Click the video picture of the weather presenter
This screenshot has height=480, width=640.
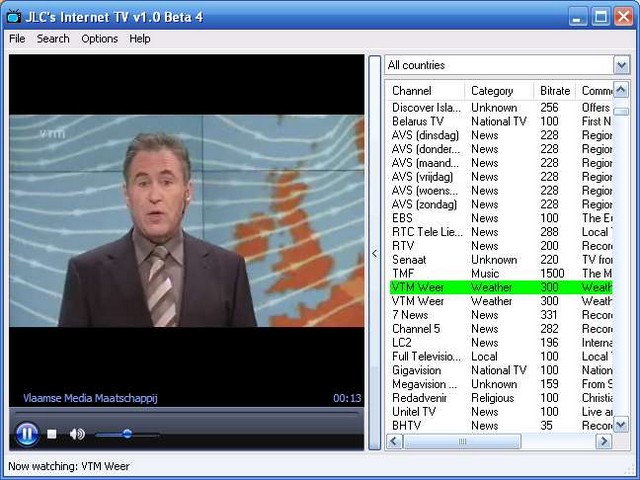coord(187,221)
